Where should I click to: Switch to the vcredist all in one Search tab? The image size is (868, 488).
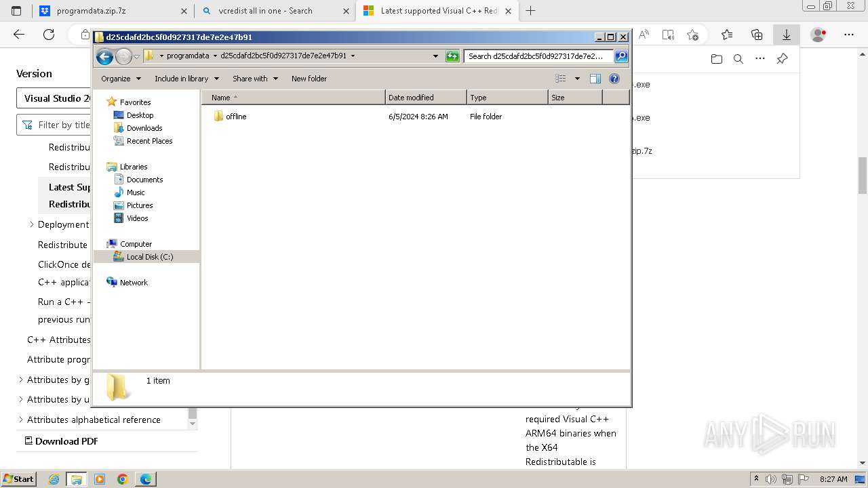click(x=274, y=11)
